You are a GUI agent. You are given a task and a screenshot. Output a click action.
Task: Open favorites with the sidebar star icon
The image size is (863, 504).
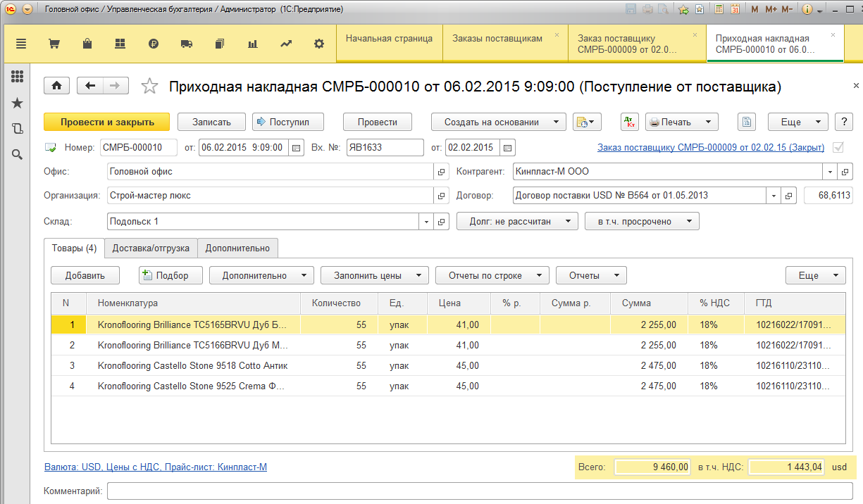(18, 103)
